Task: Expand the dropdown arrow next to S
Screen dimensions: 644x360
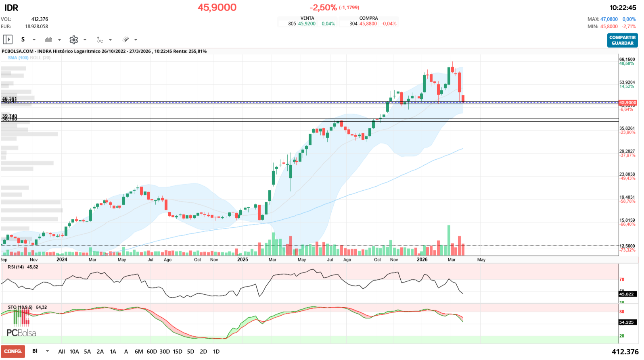Action: [34, 40]
